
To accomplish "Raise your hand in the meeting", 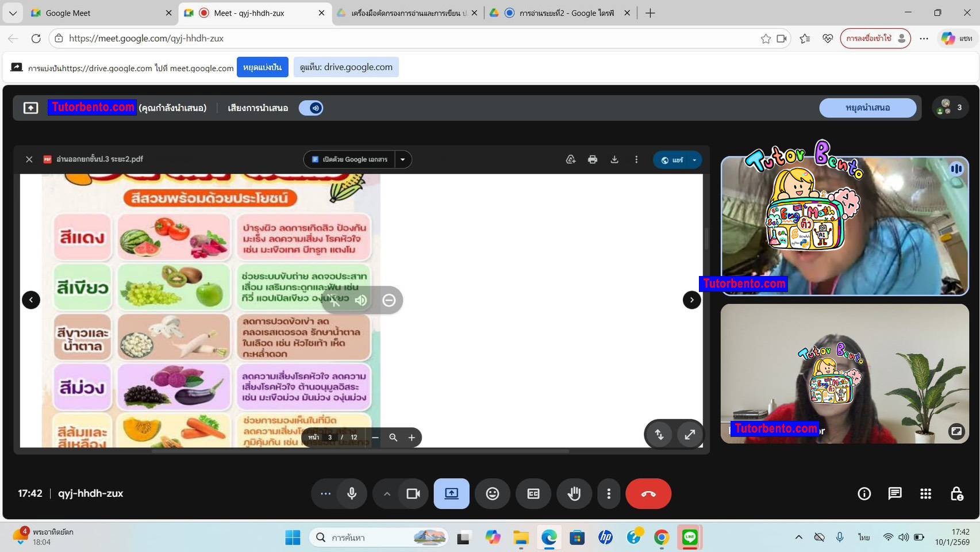I will point(574,493).
